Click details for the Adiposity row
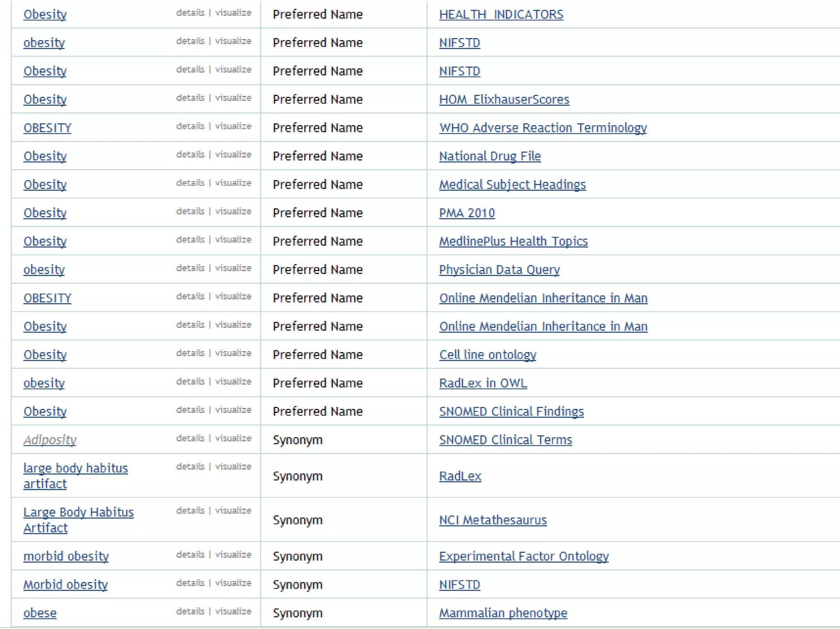Viewport: 840px width, 630px height. click(x=190, y=438)
